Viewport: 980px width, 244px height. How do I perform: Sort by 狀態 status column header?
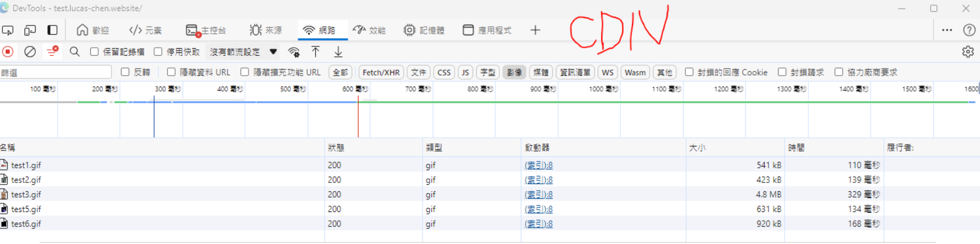(374, 148)
